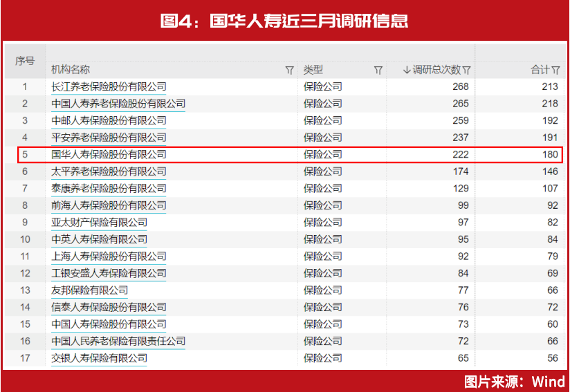Select survey count 237 cell
Screen dimensions: 570x392
tap(461, 138)
